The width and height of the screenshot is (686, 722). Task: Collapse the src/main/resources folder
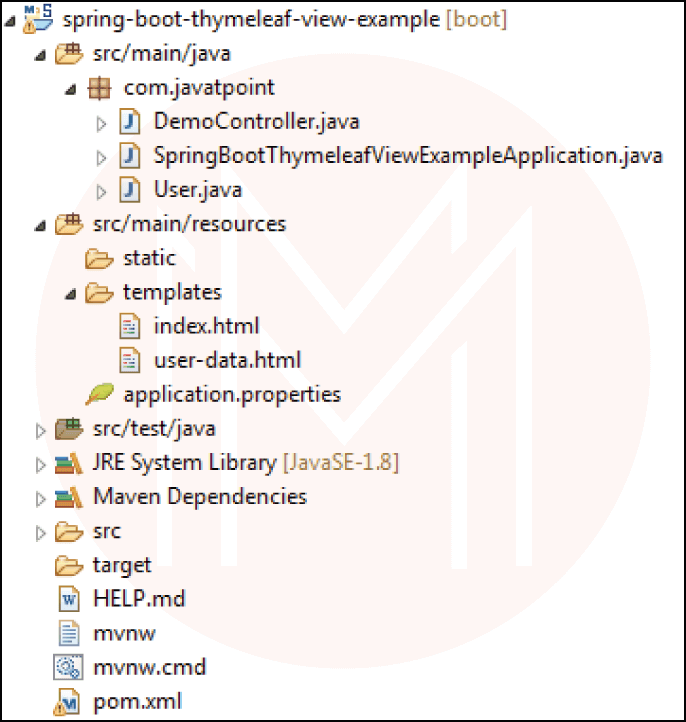(x=40, y=225)
